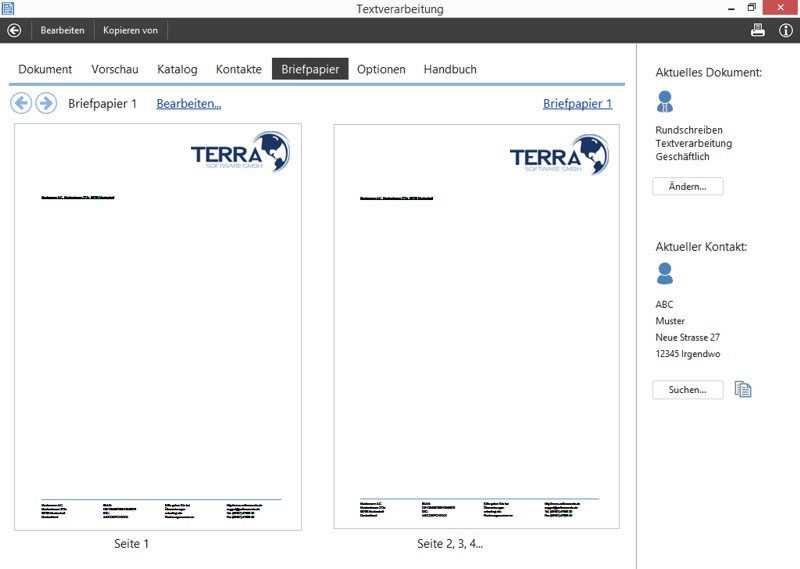Click the Rundschreiben document text
The height and width of the screenshot is (569, 800).
click(689, 130)
